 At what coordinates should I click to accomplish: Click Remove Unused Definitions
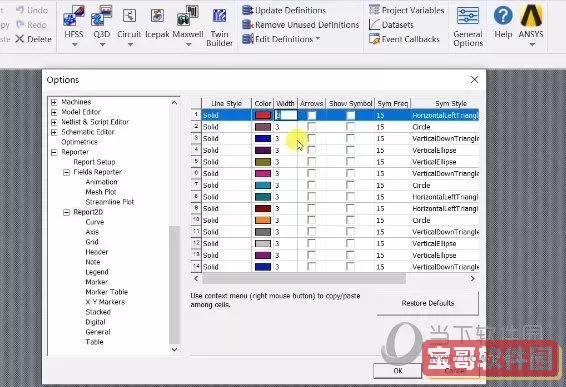pyautogui.click(x=301, y=25)
